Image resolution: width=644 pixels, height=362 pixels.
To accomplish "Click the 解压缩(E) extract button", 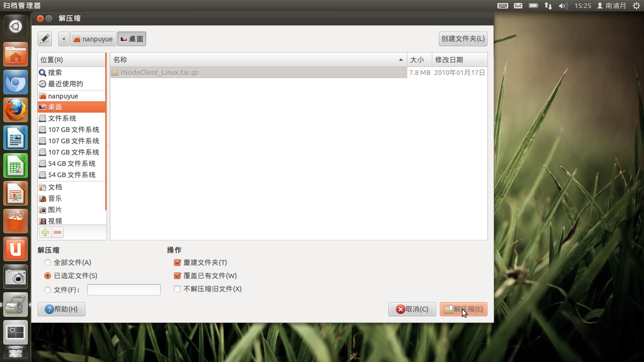I will [463, 309].
